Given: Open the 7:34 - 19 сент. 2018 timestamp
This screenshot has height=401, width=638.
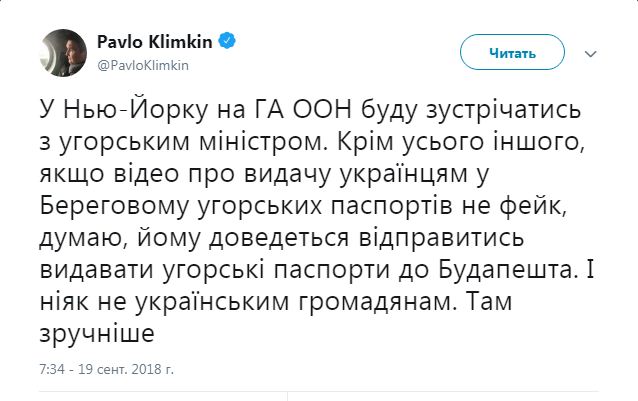Looking at the screenshot, I should [x=107, y=369].
